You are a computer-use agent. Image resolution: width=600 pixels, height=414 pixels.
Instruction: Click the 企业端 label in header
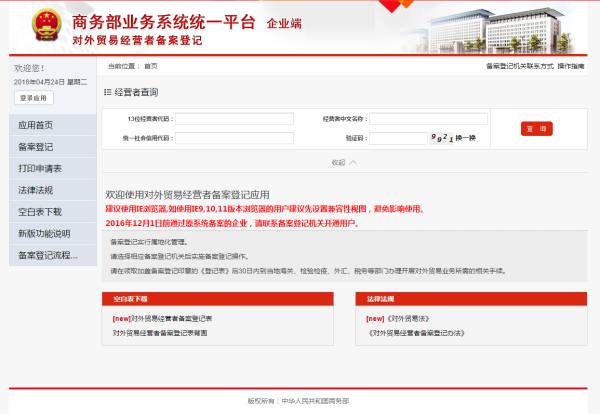(284, 23)
